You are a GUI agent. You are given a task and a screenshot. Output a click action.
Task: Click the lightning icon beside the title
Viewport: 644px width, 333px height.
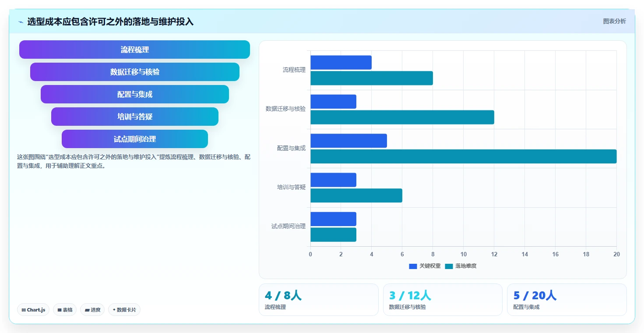(21, 22)
